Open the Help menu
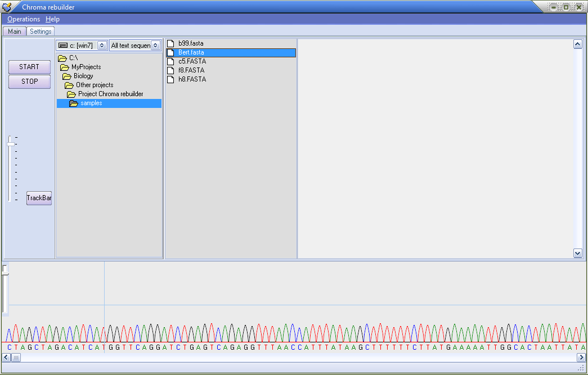The width and height of the screenshot is (588, 375). pos(52,19)
